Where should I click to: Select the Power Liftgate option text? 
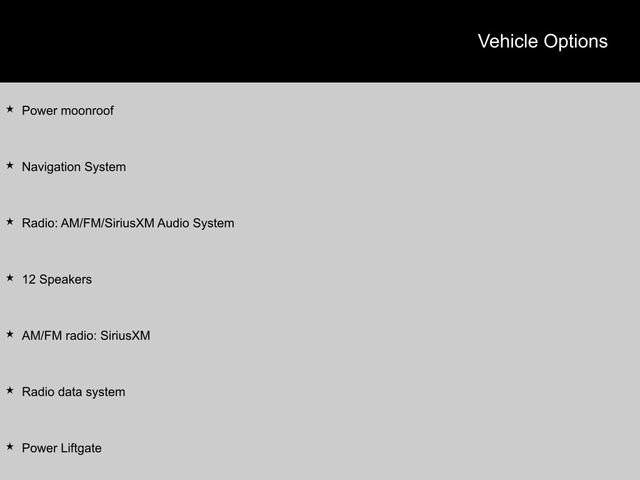pyautogui.click(x=62, y=448)
